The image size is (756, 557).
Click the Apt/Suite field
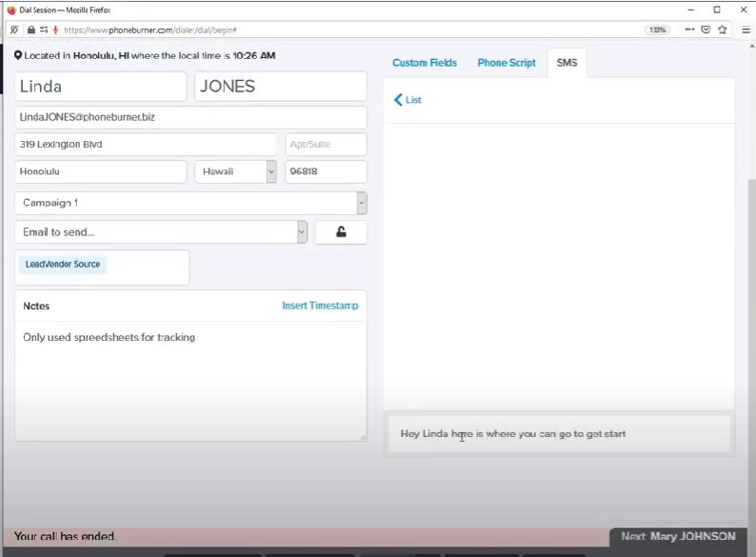click(x=326, y=144)
